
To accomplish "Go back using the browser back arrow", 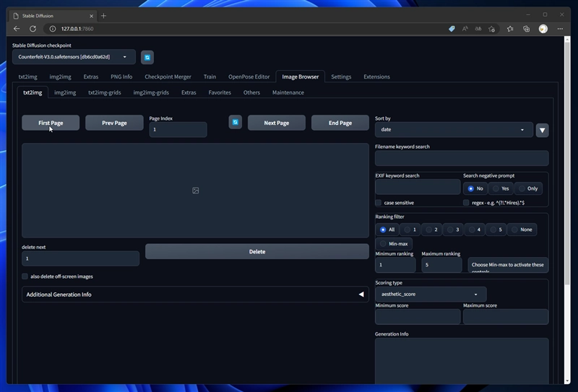I will (x=17, y=29).
